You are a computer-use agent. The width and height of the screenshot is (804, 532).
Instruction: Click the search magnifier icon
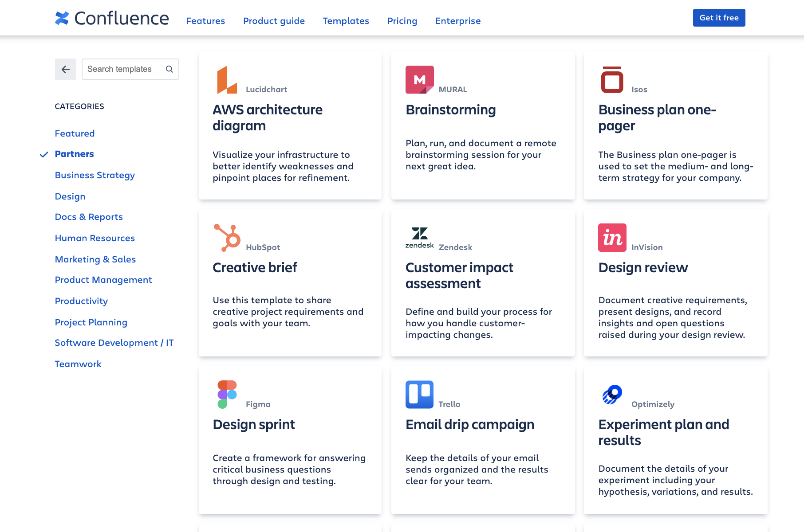tap(169, 69)
